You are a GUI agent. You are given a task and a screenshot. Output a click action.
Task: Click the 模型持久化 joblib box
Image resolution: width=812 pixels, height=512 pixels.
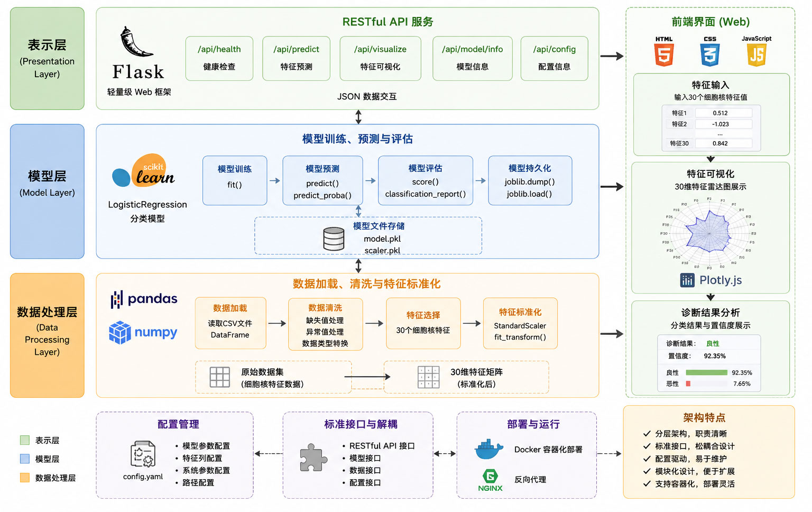pyautogui.click(x=530, y=180)
